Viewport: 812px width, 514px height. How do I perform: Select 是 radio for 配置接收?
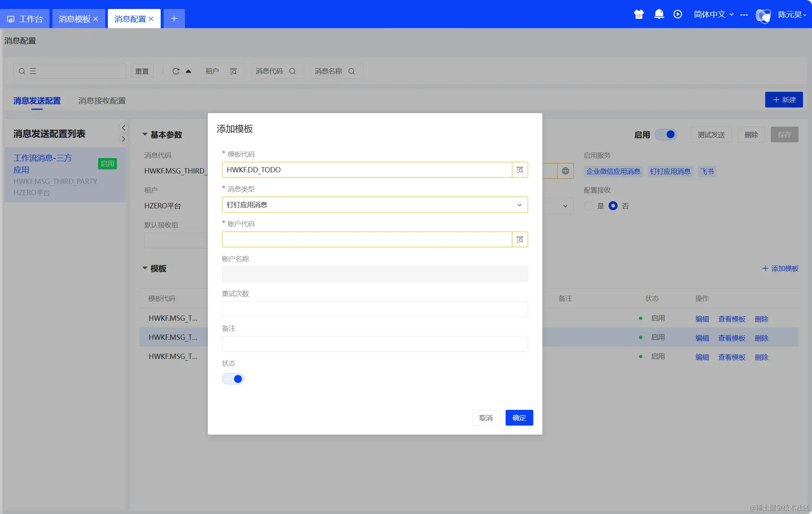pyautogui.click(x=588, y=206)
